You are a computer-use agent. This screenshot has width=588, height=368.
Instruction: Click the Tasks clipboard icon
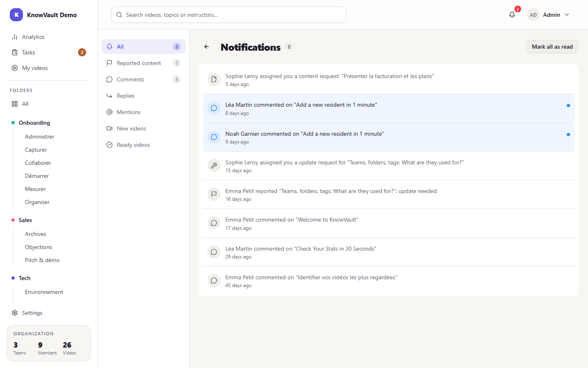[15, 52]
